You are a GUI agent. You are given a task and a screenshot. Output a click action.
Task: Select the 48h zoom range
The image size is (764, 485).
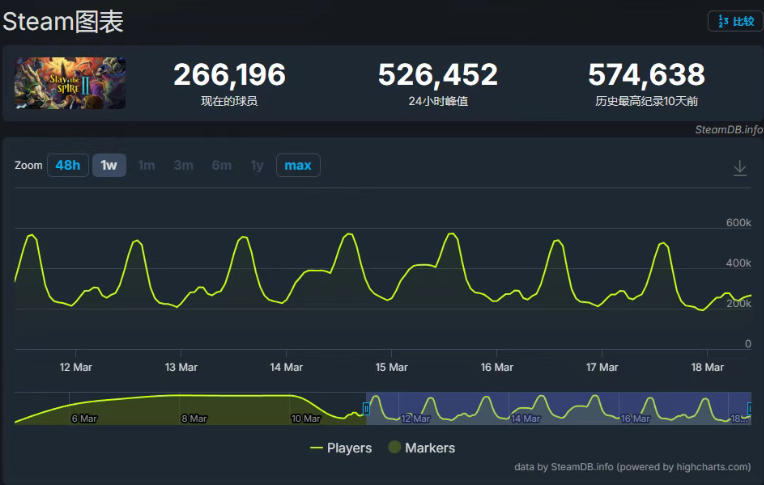(x=68, y=165)
